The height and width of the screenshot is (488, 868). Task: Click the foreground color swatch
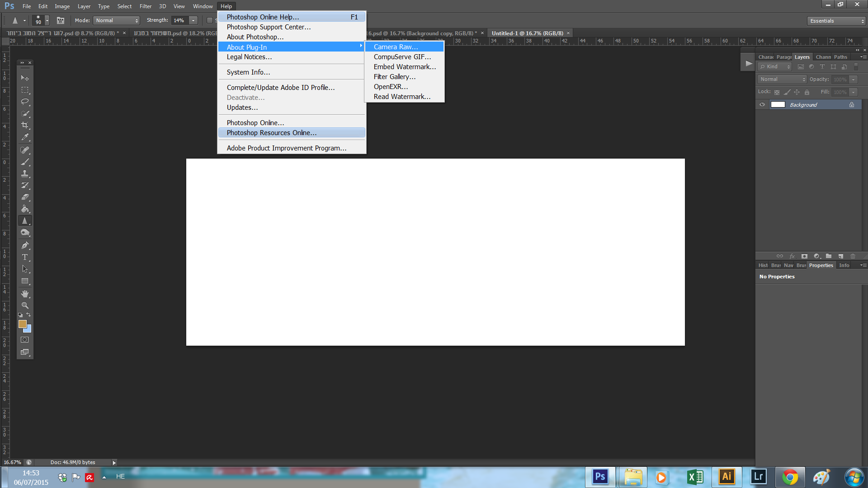[x=22, y=324]
